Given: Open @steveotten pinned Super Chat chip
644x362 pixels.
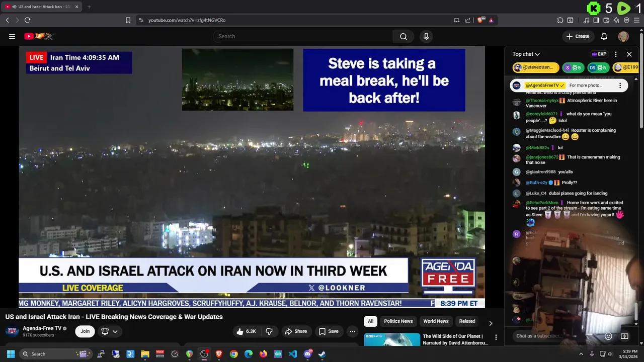Looking at the screenshot, I should coord(536,67).
